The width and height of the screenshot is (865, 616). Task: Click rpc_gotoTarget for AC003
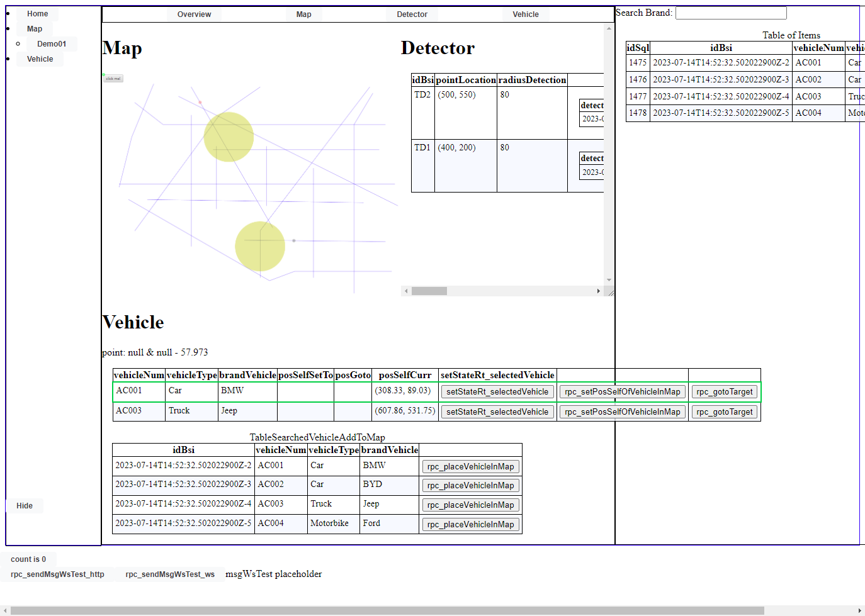point(724,412)
